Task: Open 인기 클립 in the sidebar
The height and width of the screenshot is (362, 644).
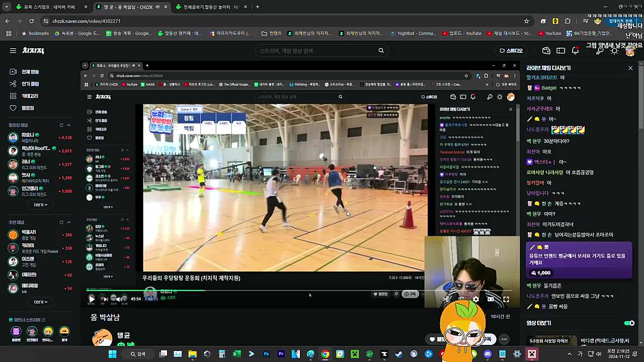Action: point(24,84)
